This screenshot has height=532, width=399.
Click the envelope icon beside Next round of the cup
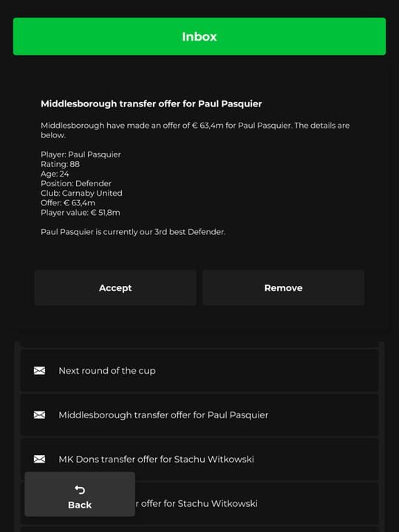click(39, 370)
